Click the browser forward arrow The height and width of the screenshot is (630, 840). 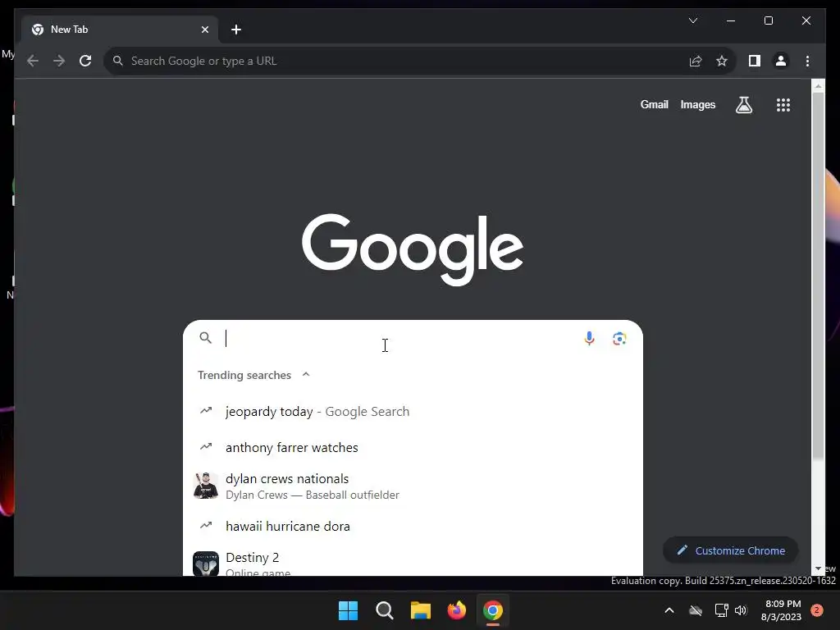point(59,61)
